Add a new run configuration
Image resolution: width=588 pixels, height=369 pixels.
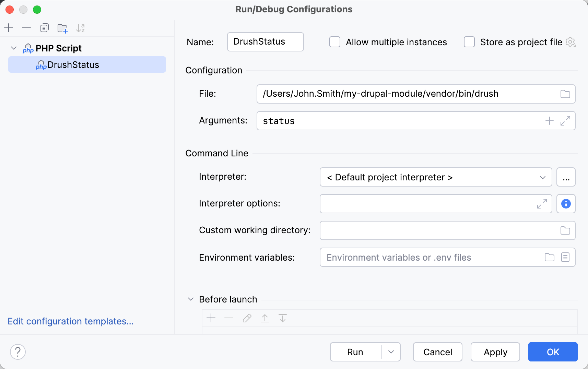coord(9,28)
